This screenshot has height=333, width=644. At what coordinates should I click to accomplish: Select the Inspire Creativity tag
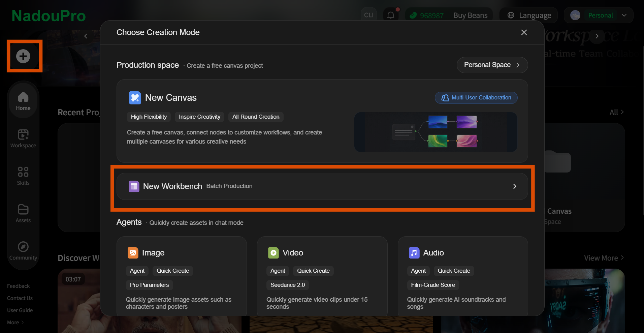coord(200,117)
